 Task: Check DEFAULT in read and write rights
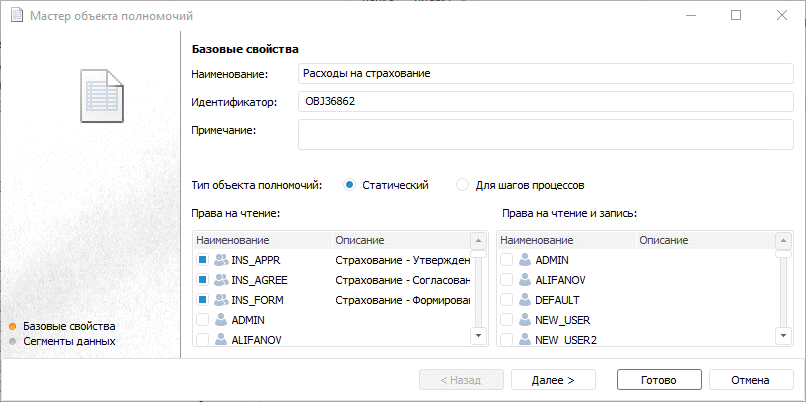[506, 300]
